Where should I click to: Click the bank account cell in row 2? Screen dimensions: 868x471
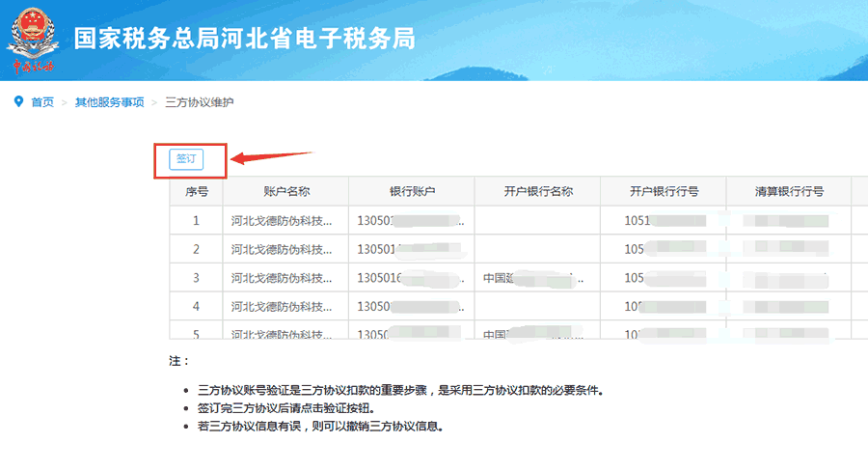[412, 249]
